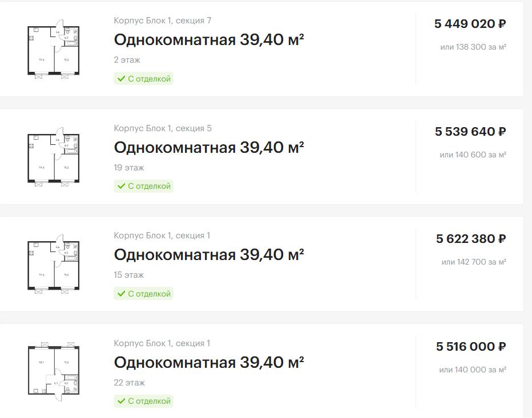The image size is (532, 418).
Task: Open Однокомнатная 39,40 м² listing in секция 5
Action: [x=209, y=148]
